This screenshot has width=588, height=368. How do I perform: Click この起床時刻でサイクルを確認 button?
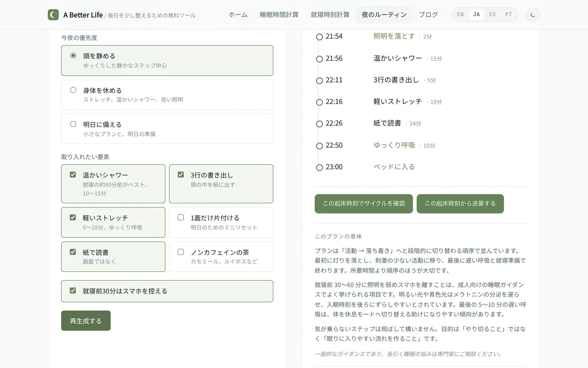click(x=364, y=204)
